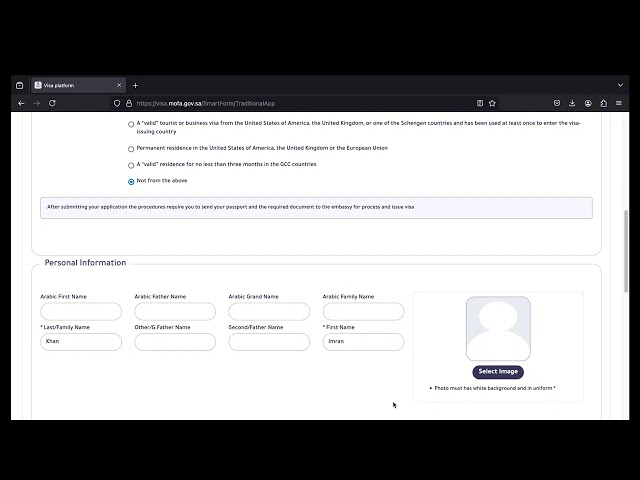Open a new tab with plus button
Image resolution: width=640 pixels, height=480 pixels.
[136, 85]
